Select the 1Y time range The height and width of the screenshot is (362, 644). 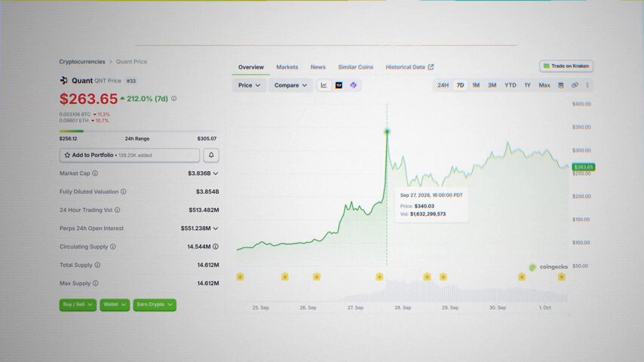coord(527,85)
